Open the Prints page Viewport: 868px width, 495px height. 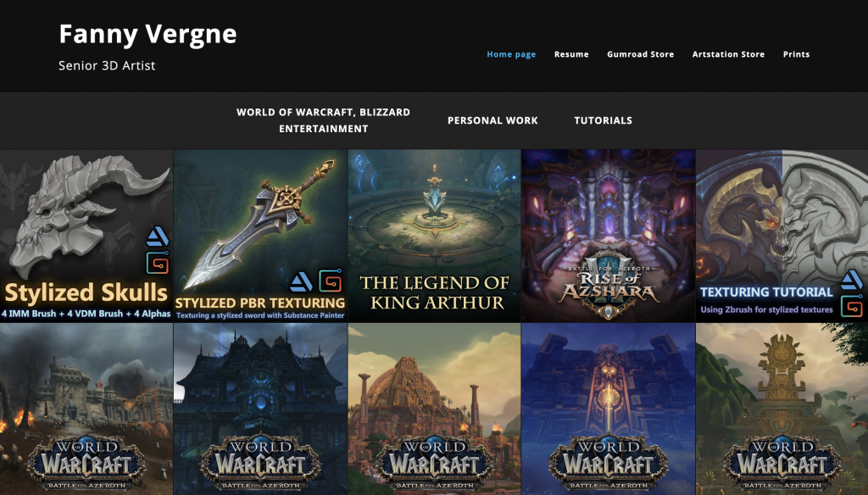pyautogui.click(x=796, y=54)
